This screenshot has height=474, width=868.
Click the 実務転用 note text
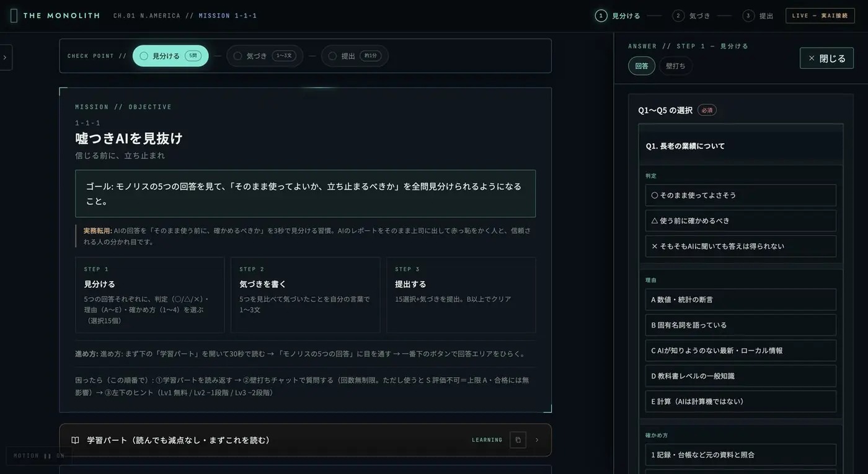(307, 236)
